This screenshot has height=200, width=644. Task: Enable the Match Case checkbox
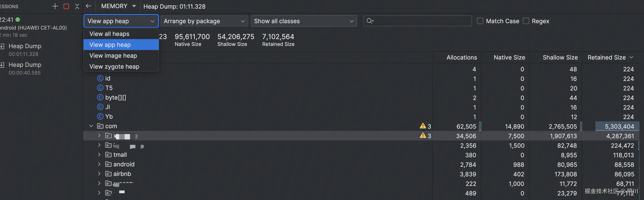480,21
